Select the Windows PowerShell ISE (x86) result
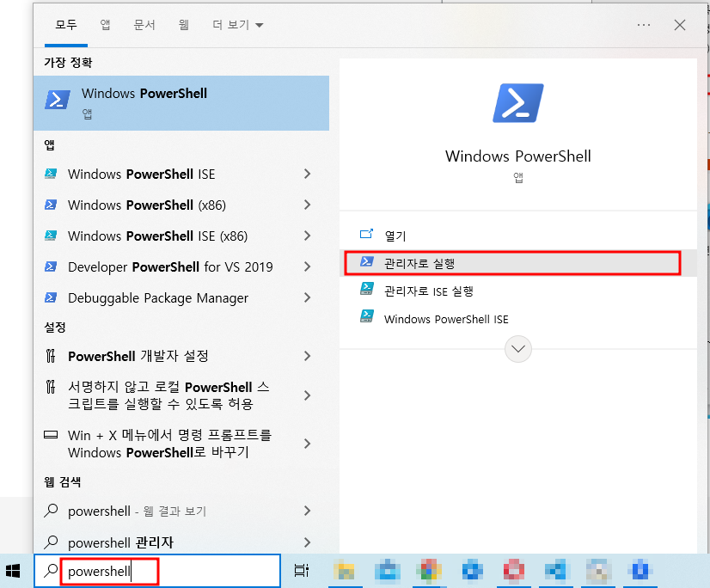This screenshot has height=588, width=710. (181, 236)
